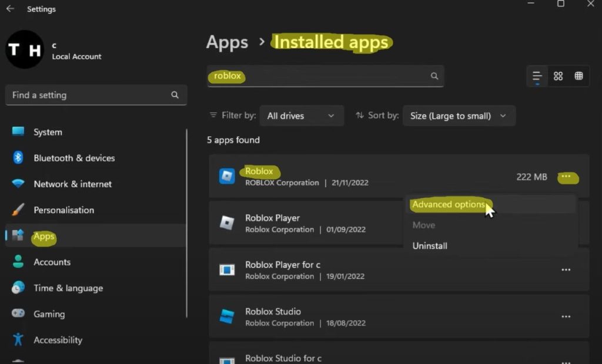This screenshot has height=364, width=602.
Task: Switch to grid view layout
Action: (558, 76)
